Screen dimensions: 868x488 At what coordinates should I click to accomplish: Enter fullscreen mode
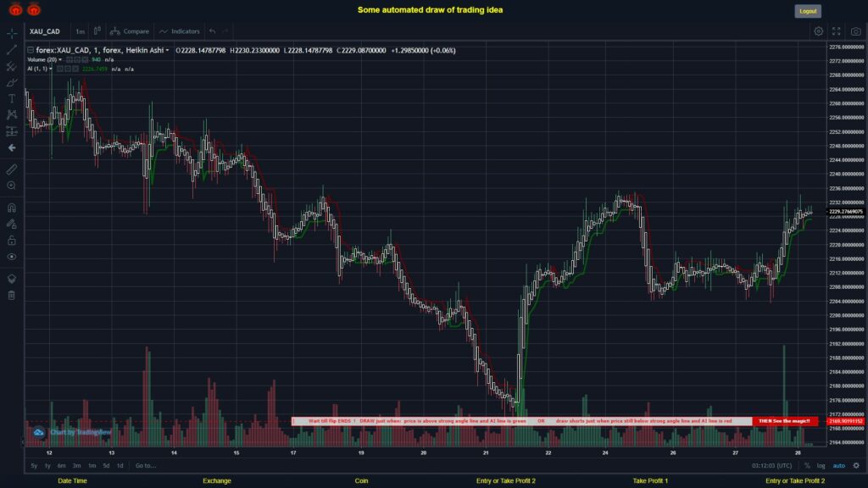(x=837, y=31)
